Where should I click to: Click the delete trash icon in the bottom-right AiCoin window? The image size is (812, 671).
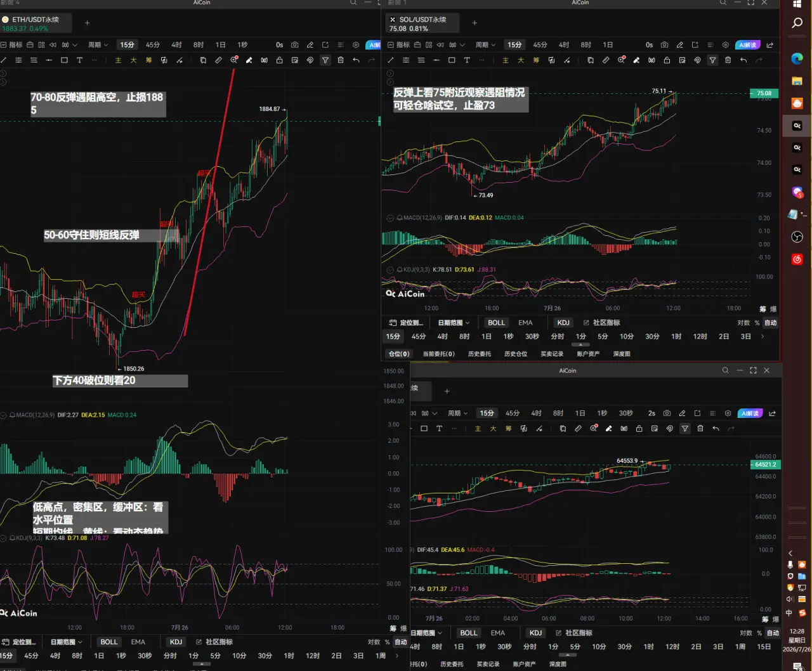point(700,429)
